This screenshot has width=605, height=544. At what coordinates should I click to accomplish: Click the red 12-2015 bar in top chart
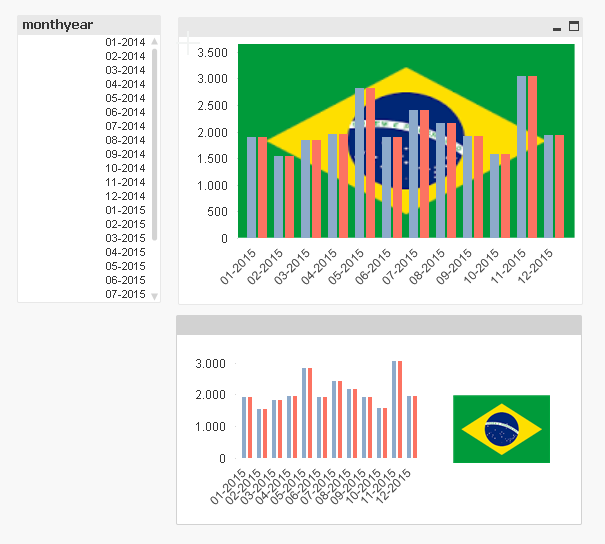pos(559,186)
